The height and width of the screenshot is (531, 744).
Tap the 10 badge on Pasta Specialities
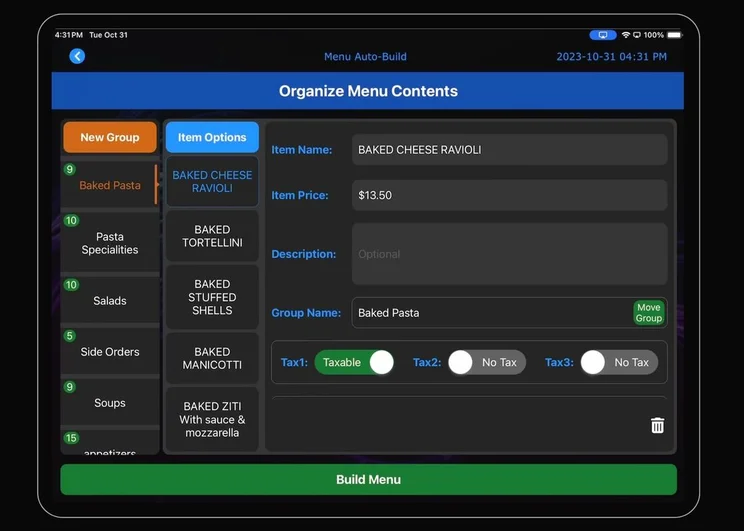[71, 220]
